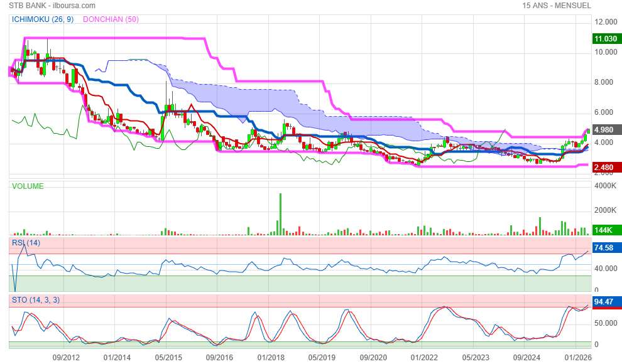Click the tallest green volume bar near 2018
This screenshot has width=622, height=364.
pos(280,214)
